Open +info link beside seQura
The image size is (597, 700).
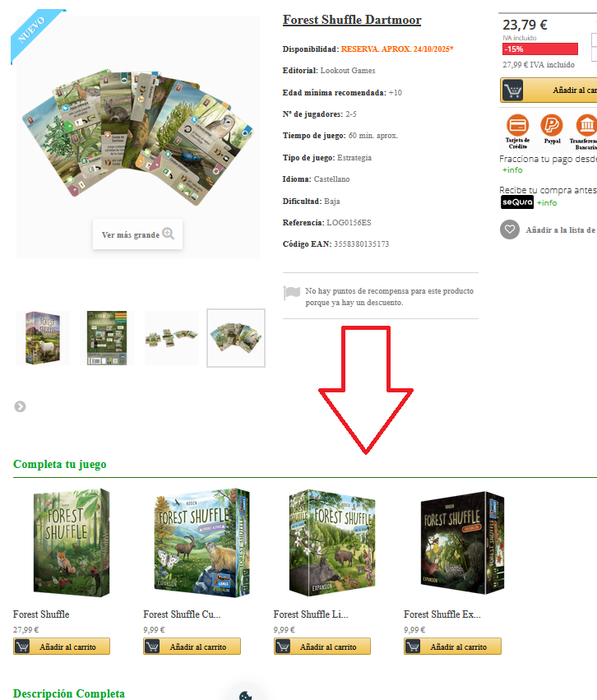click(547, 202)
